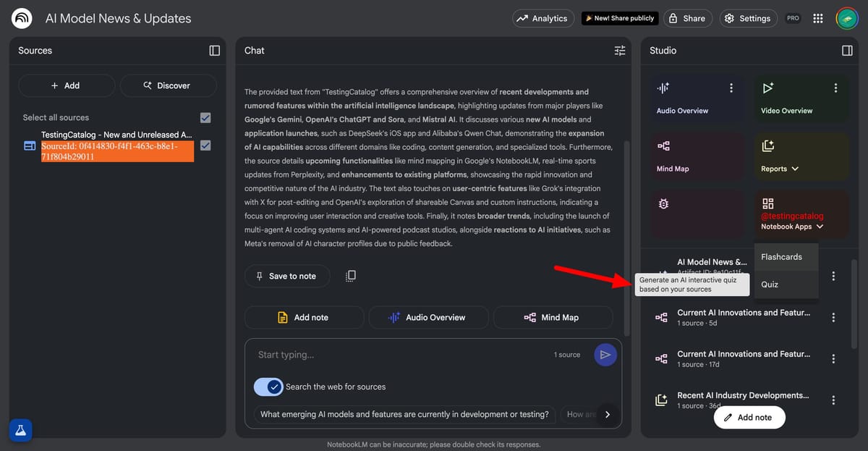Open the Notebook Apps tile
Screen dimensions: 868x451
click(x=768, y=203)
